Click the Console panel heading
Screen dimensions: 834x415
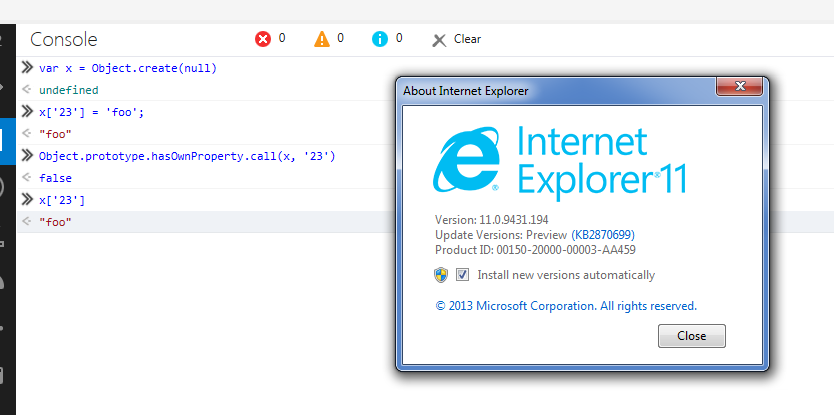coord(64,39)
